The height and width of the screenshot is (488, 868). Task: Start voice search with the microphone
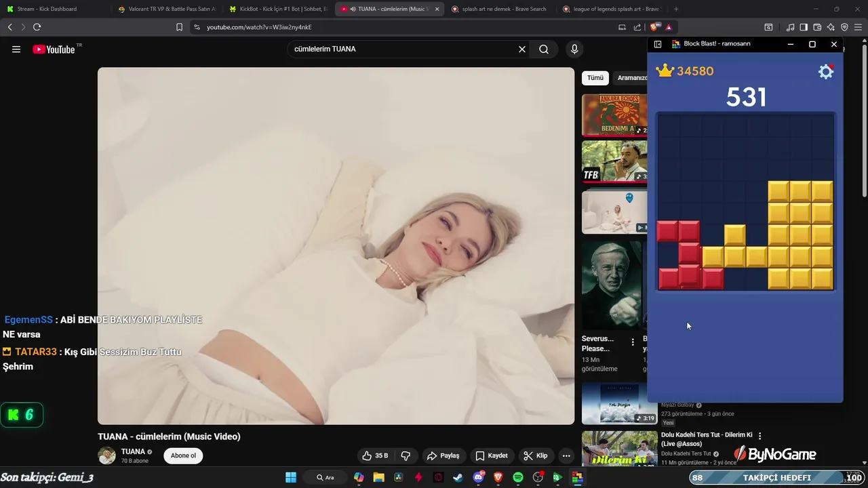pos(574,49)
